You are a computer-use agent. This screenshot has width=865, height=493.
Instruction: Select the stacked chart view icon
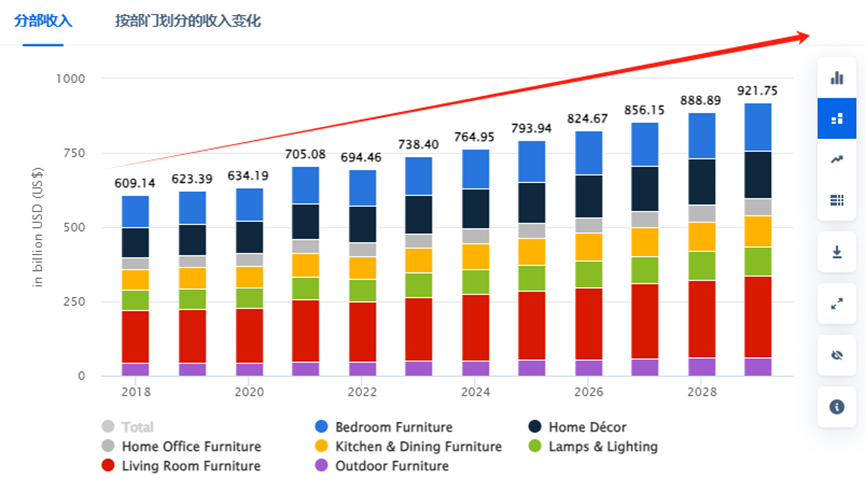click(x=837, y=119)
